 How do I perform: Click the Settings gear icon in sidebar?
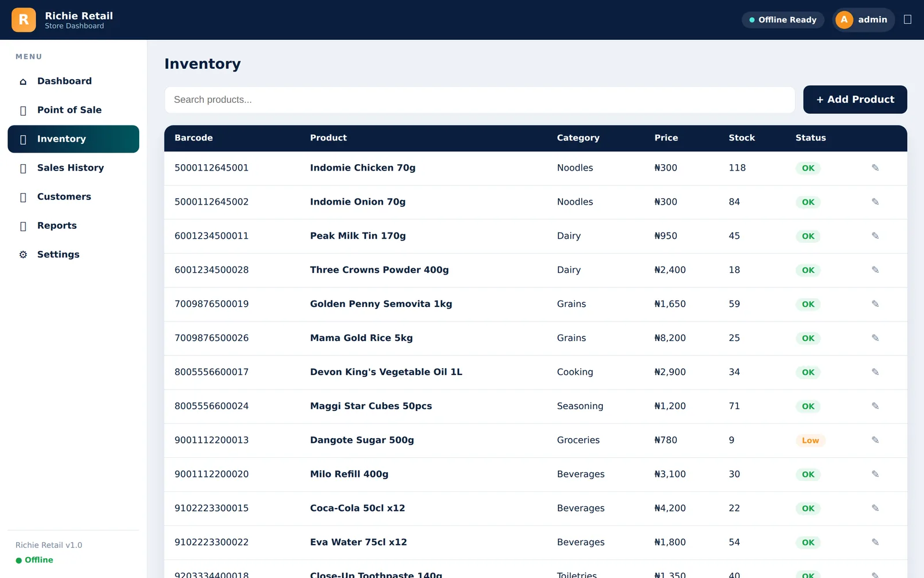[23, 254]
